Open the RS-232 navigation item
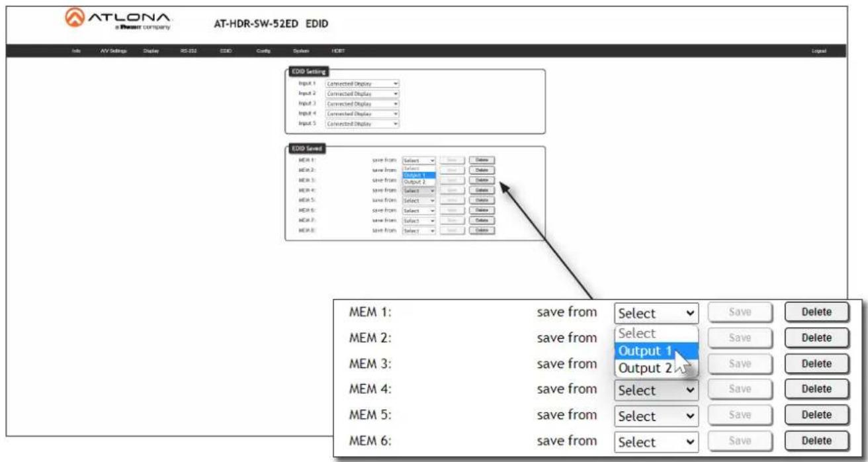The width and height of the screenshot is (868, 462). click(x=187, y=51)
